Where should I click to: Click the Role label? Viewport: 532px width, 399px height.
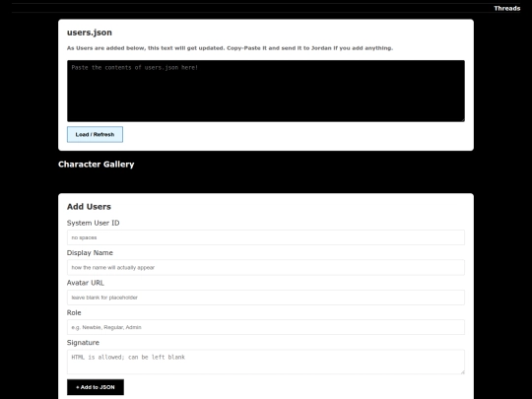coord(74,312)
